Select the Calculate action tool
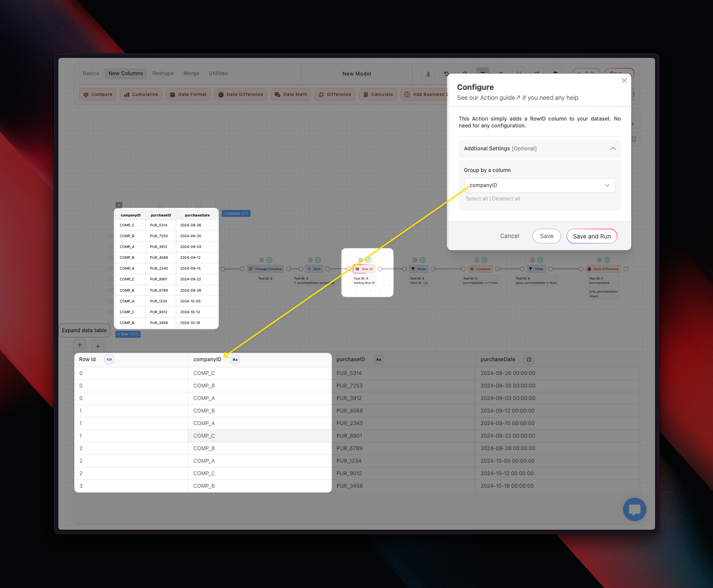Screen dimensions: 713x588 point(378,94)
